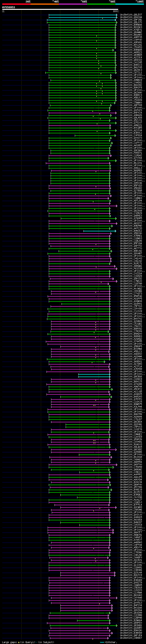Select hit label UniRef100_Q8LG70
The height and width of the screenshot is (644, 146).
click(131, 22)
